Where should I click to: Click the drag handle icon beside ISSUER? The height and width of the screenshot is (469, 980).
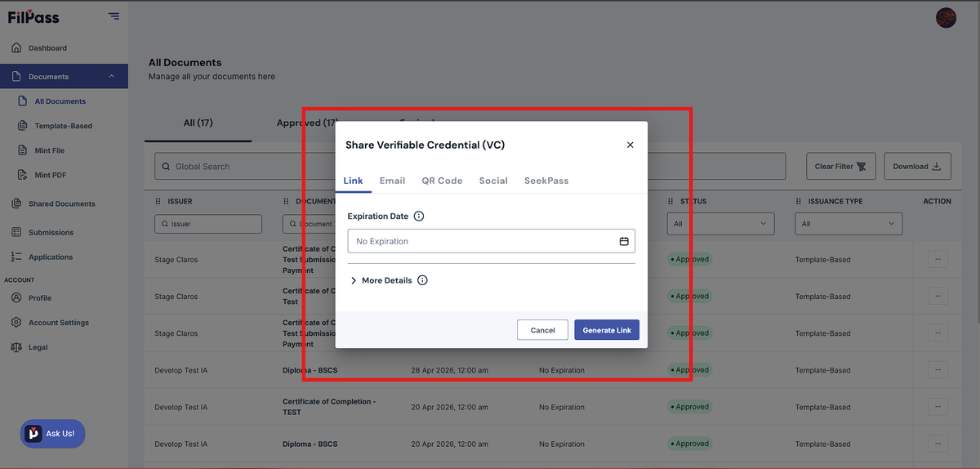click(158, 201)
